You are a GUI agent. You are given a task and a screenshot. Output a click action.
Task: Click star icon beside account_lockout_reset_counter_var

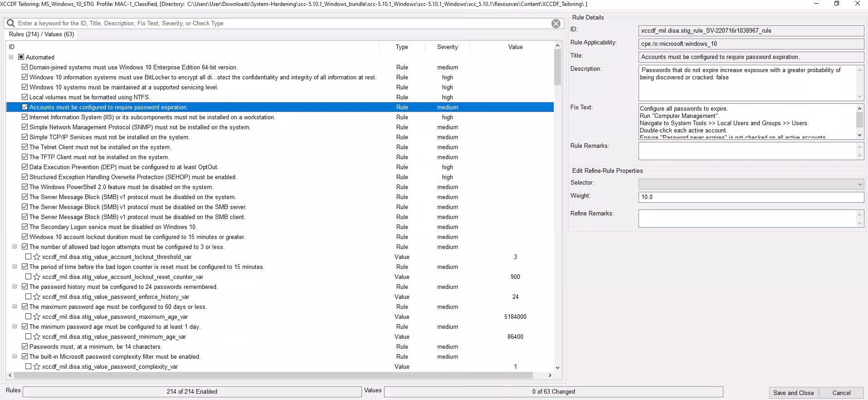click(37, 277)
